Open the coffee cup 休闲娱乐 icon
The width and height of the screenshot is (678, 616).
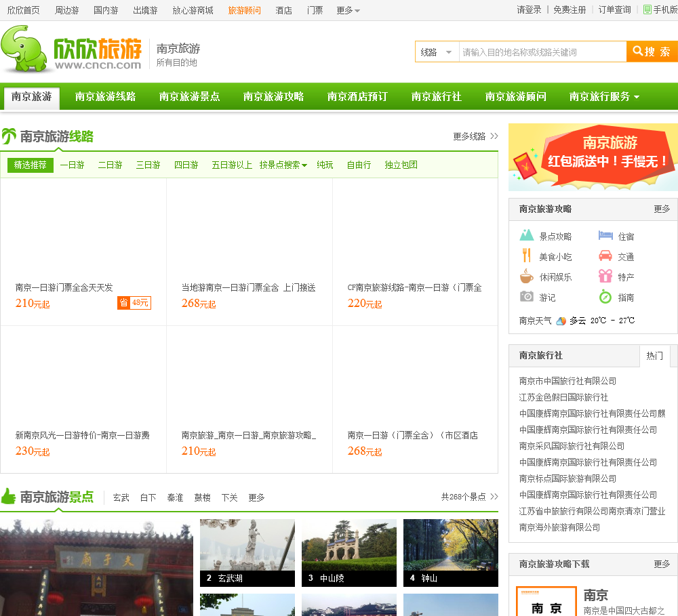pyautogui.click(x=526, y=276)
